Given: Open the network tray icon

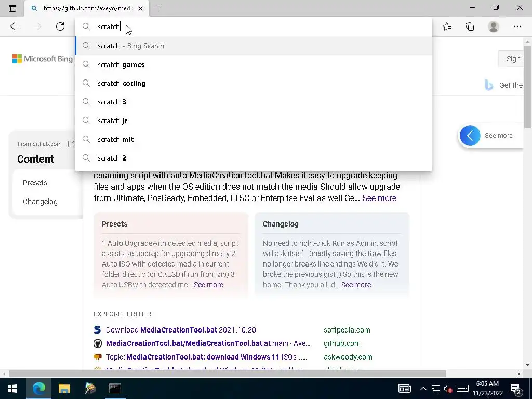Looking at the screenshot, I should [x=436, y=389].
